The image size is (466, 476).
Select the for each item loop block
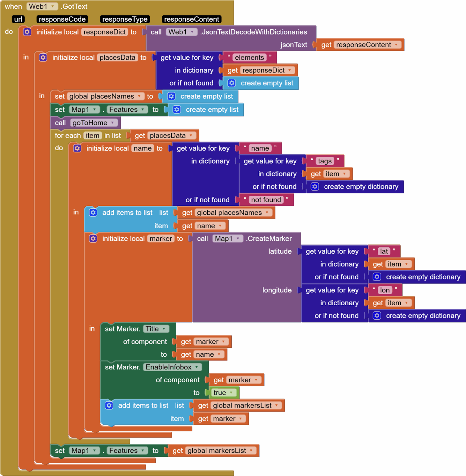[68, 136]
